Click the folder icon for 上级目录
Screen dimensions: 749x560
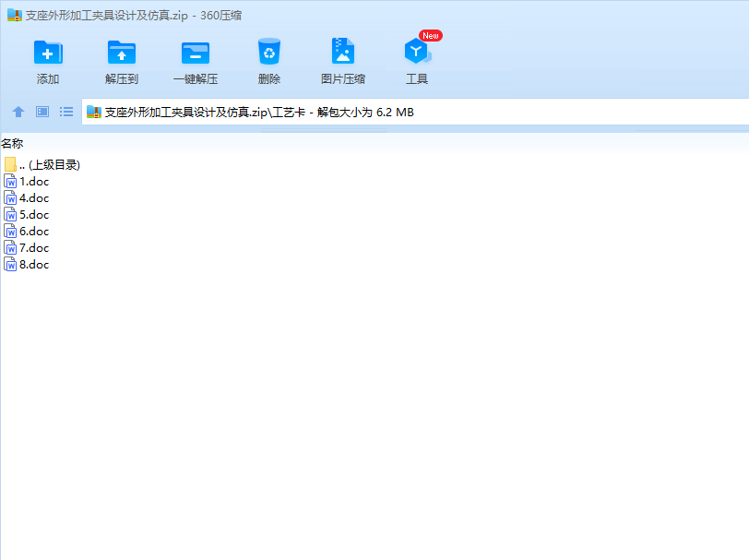[10, 164]
